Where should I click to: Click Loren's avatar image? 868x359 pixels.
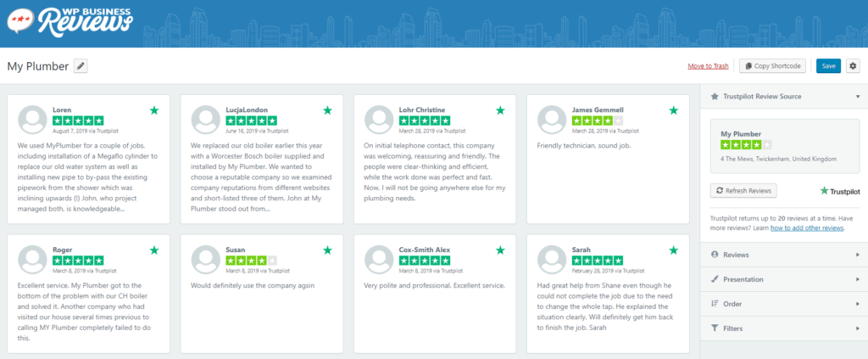pyautogui.click(x=32, y=120)
